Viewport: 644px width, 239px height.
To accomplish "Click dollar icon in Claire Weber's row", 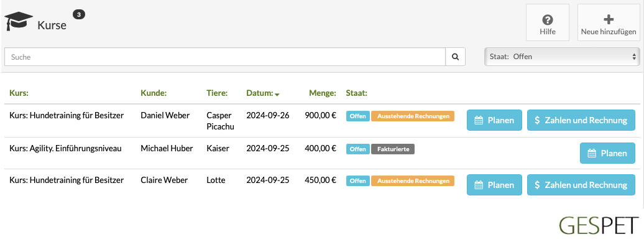I will (x=537, y=185).
